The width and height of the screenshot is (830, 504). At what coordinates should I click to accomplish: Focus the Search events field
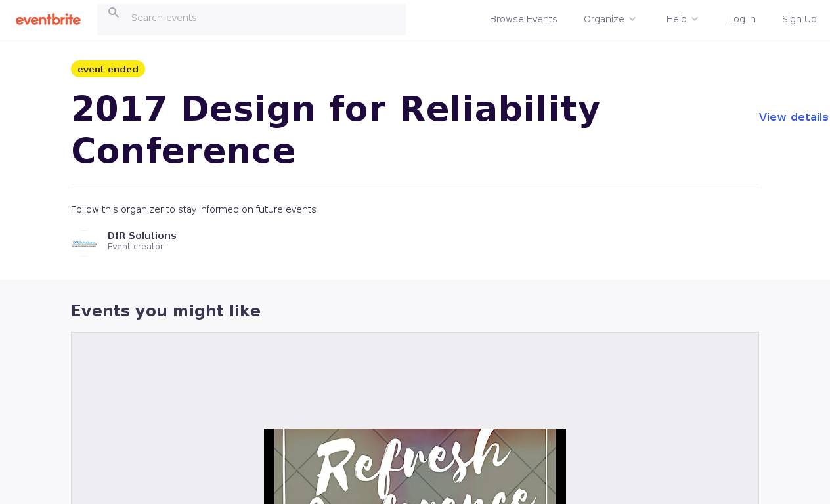pos(263,18)
